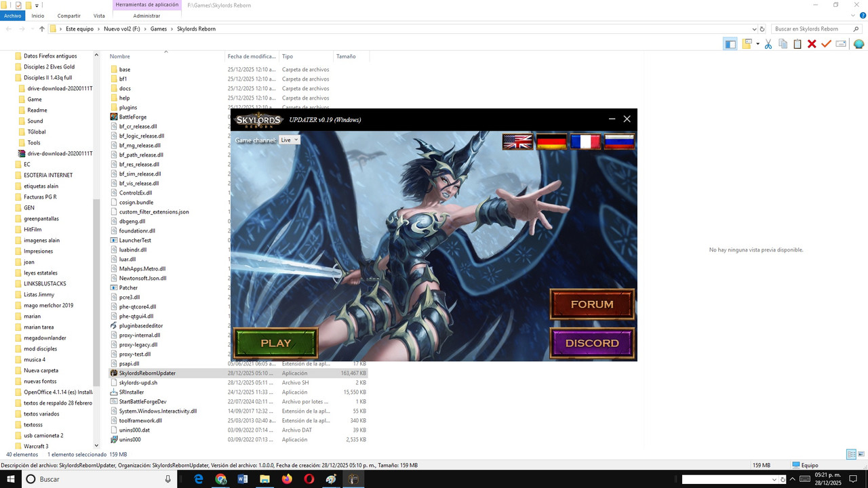
Task: Open Firefox from the taskbar
Action: click(x=287, y=479)
